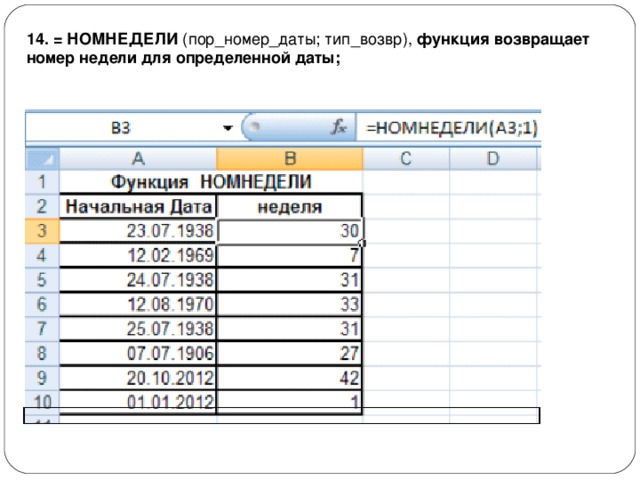Image resolution: width=640 pixels, height=480 pixels.
Task: Click cell with date 25.07.1938
Action: click(138, 329)
